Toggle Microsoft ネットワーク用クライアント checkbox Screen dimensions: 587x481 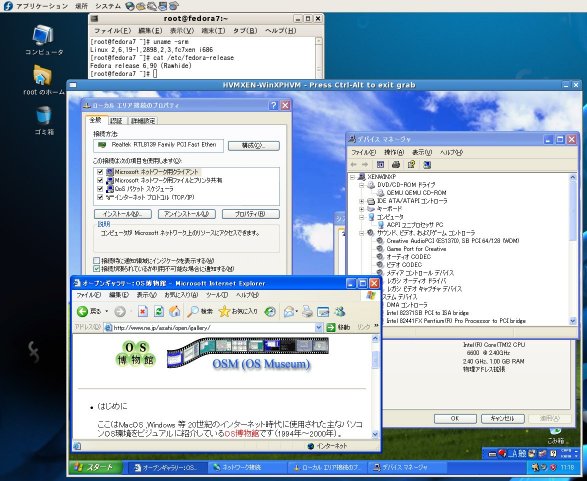(100, 172)
